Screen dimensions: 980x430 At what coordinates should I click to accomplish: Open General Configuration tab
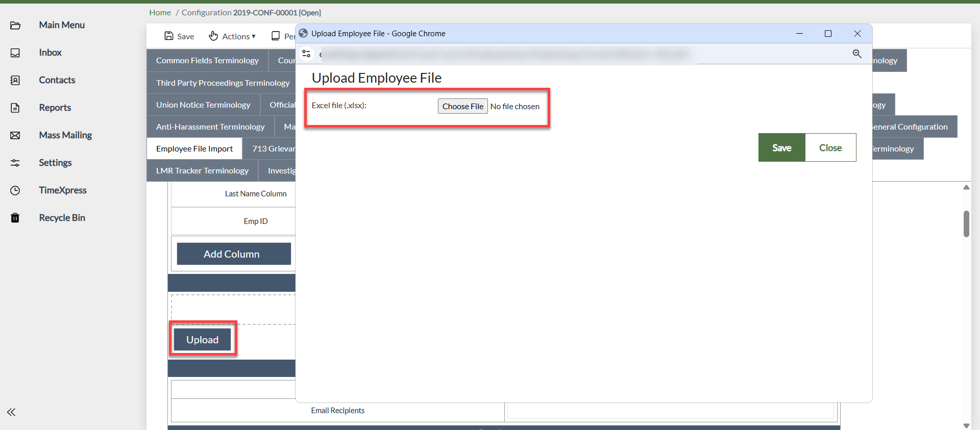coord(914,127)
